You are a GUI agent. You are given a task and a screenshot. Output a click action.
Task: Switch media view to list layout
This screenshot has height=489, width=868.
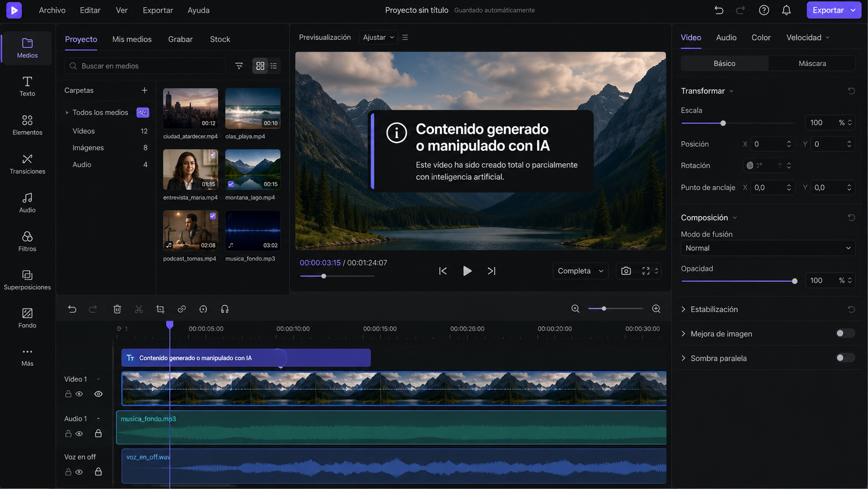274,66
